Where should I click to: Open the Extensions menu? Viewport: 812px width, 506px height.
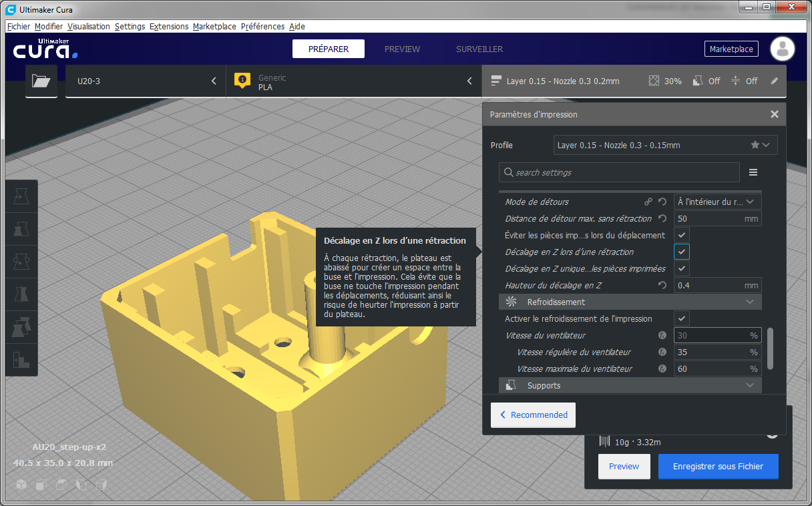pos(169,27)
